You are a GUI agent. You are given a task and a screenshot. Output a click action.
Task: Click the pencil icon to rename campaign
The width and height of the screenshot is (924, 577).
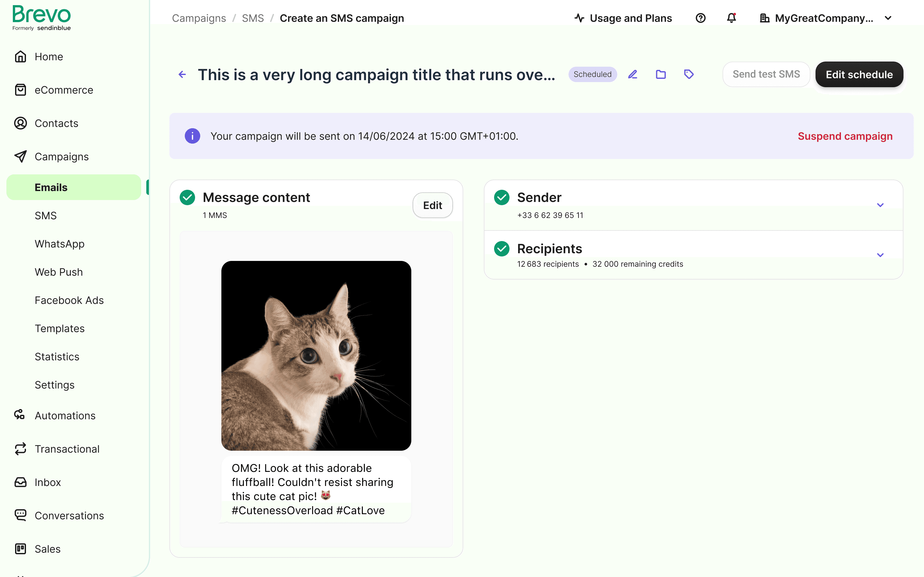pos(633,74)
